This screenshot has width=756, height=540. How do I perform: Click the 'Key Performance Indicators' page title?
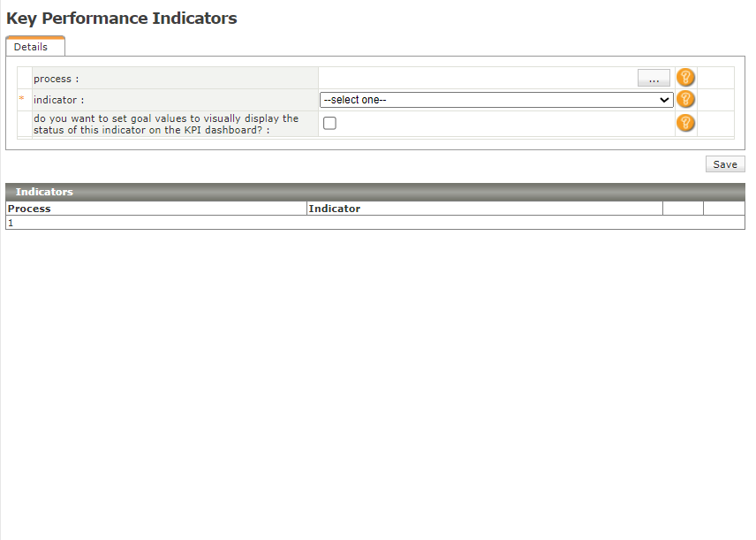(122, 18)
